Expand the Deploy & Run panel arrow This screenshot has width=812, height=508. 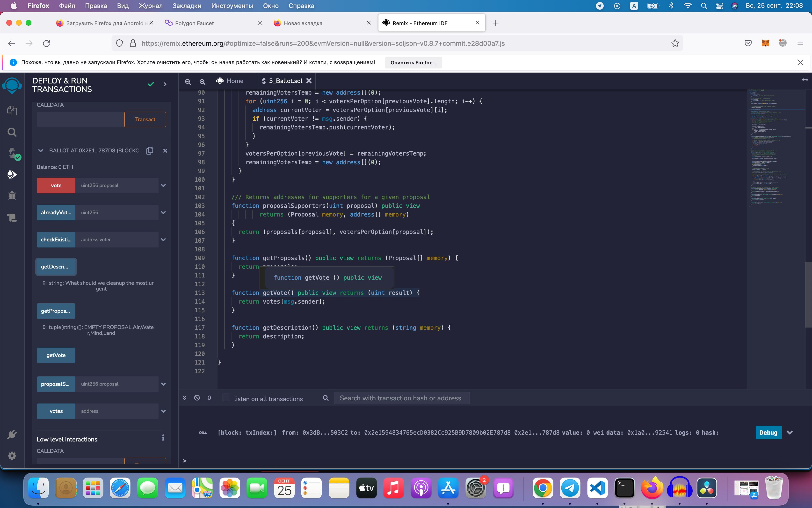pyautogui.click(x=165, y=84)
